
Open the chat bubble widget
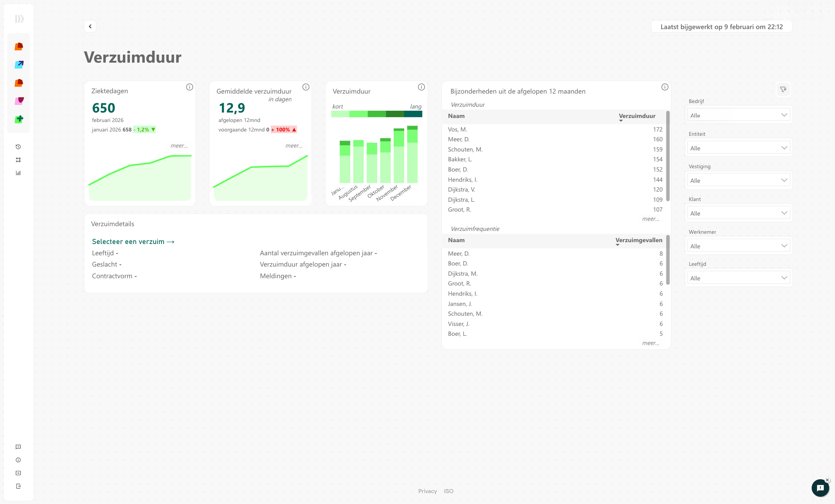(820, 488)
